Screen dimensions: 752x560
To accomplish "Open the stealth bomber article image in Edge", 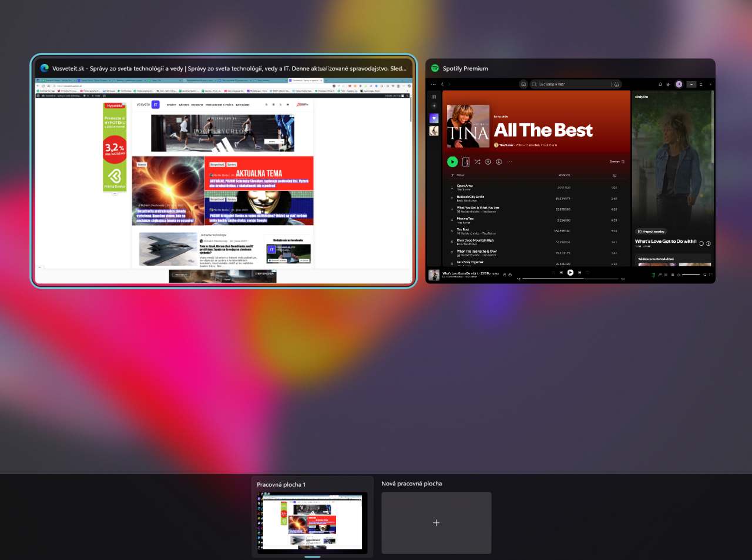I will click(168, 249).
